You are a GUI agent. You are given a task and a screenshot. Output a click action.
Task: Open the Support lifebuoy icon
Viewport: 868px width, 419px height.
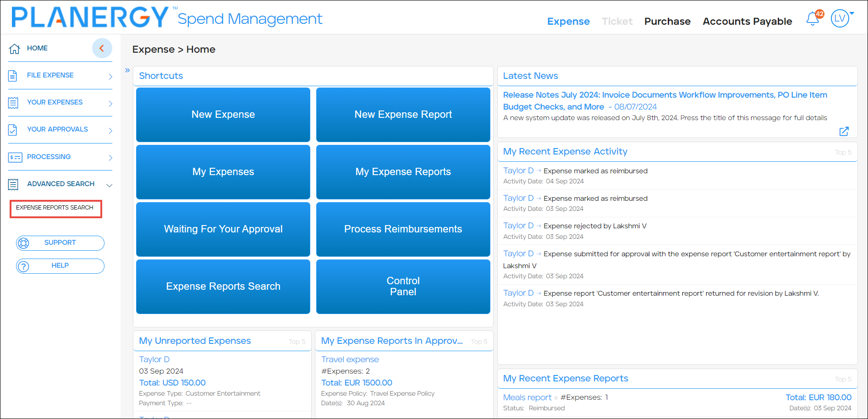(x=23, y=243)
